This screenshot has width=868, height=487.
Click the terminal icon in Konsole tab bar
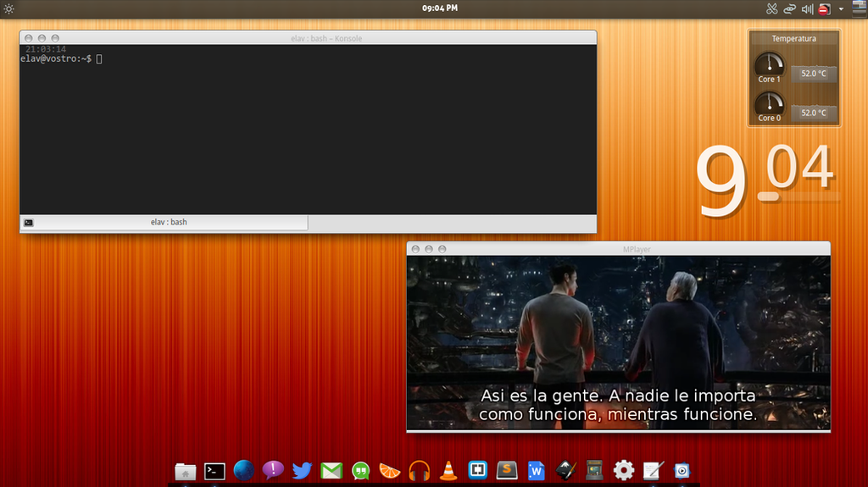click(x=29, y=223)
